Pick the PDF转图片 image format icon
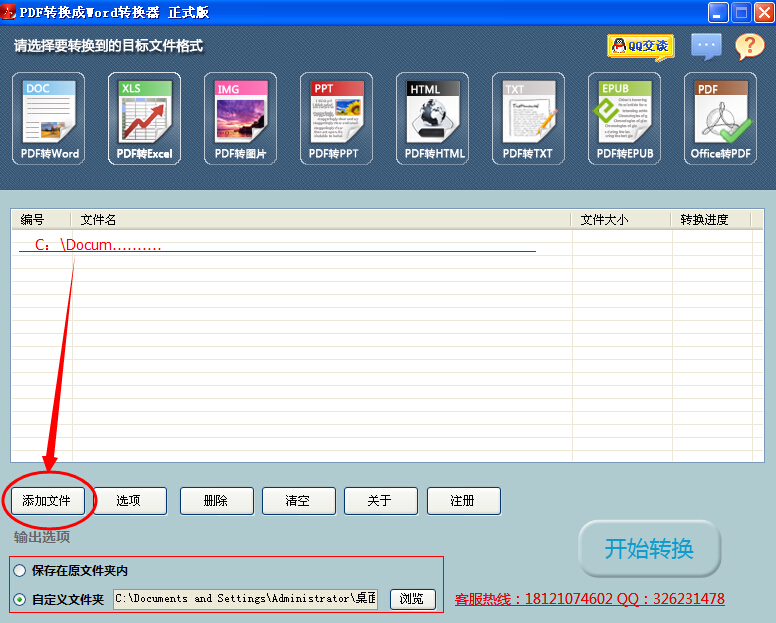 coord(241,118)
